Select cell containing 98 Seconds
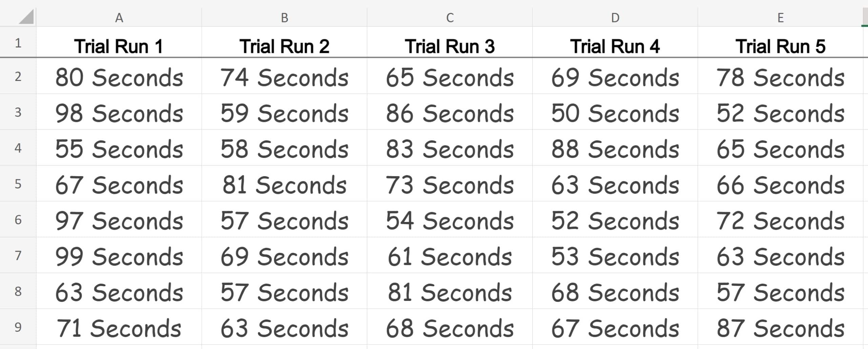868x349 pixels. 119,112
